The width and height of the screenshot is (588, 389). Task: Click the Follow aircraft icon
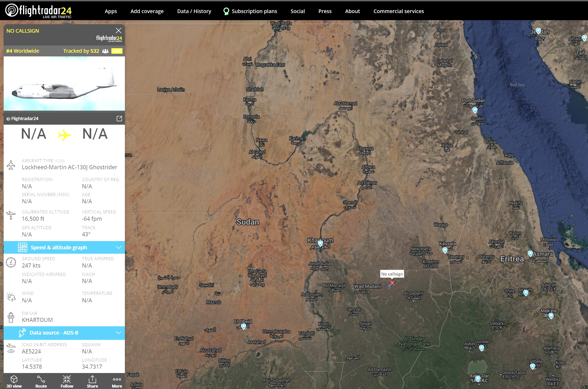(67, 381)
